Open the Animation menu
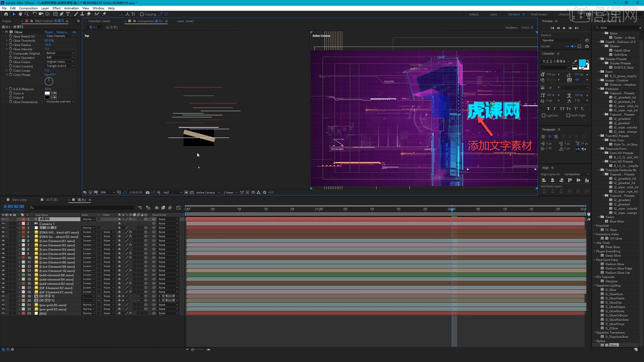This screenshot has height=362, width=644. (71, 8)
